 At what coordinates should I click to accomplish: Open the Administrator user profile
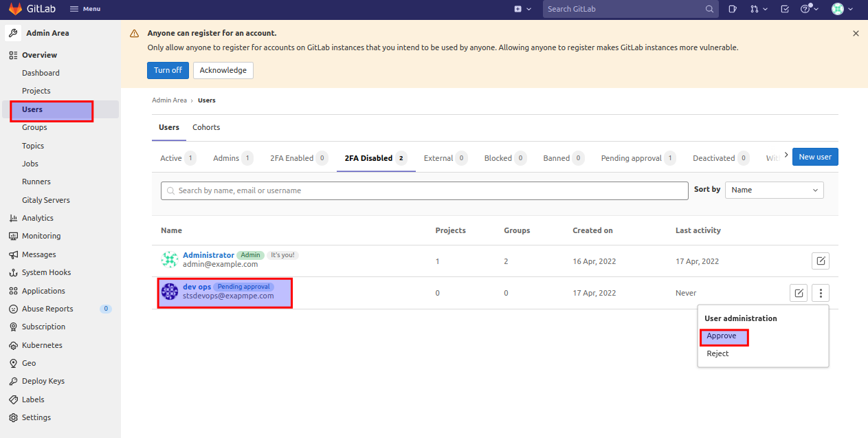[x=208, y=255]
